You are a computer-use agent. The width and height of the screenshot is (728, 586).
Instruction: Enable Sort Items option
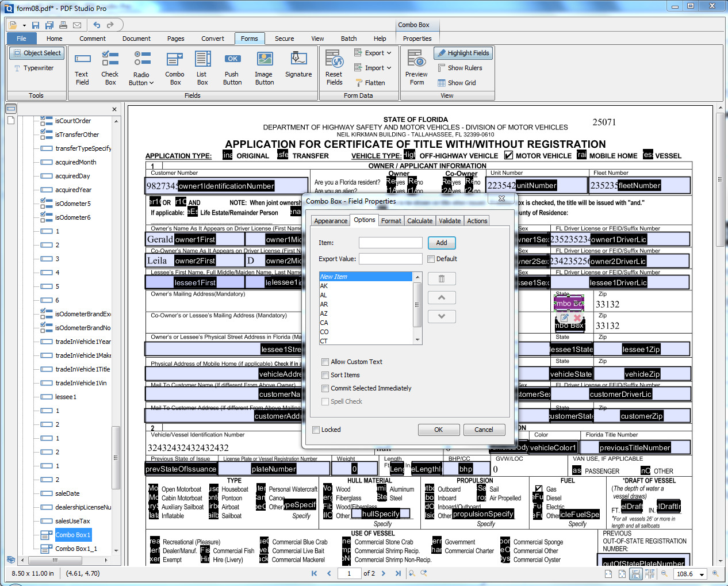pyautogui.click(x=325, y=376)
